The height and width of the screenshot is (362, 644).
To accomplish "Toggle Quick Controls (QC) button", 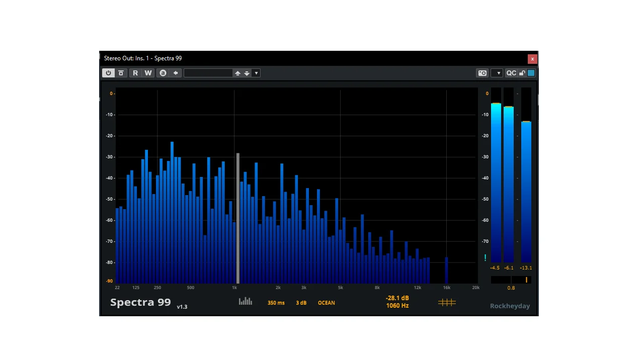I will 511,73.
